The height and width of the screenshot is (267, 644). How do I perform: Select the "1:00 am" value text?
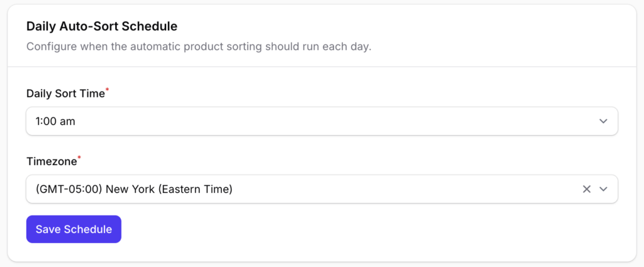(55, 121)
